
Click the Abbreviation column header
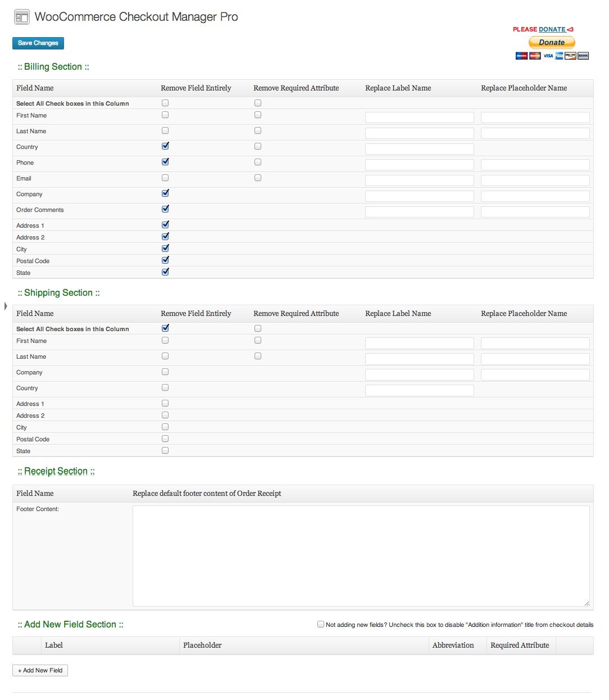[x=453, y=645]
